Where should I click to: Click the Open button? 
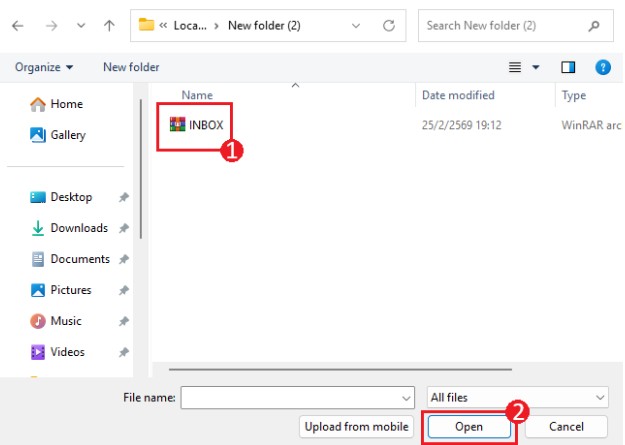click(x=469, y=427)
